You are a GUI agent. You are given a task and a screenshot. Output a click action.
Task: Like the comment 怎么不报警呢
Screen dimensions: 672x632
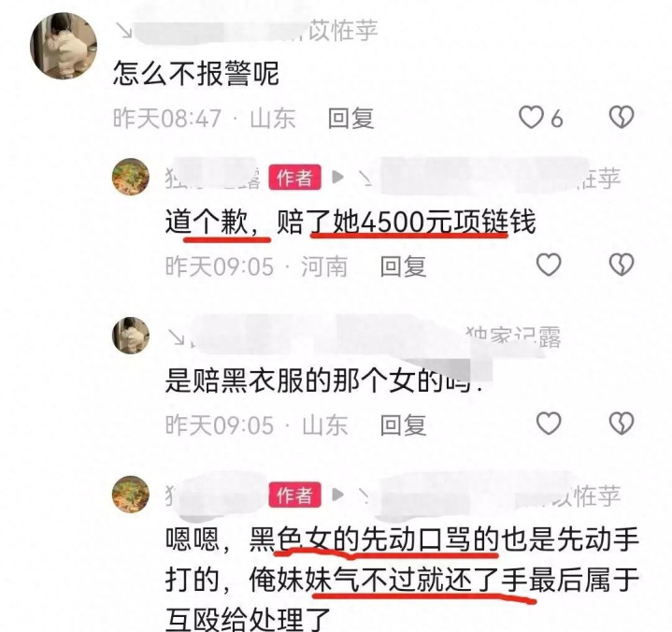coord(532,117)
